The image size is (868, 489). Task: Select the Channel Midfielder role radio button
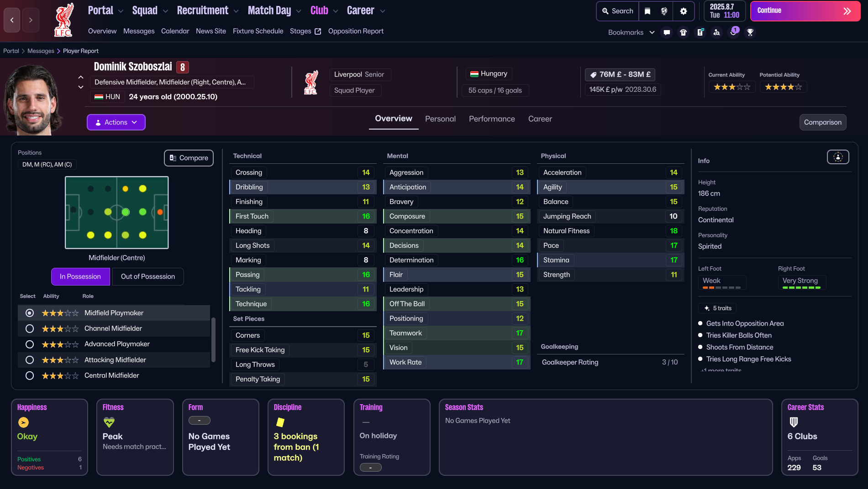30,328
